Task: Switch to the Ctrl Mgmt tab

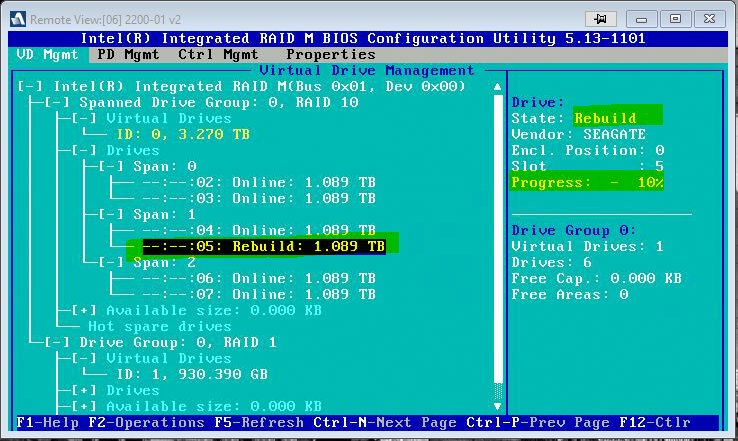Action: point(218,55)
